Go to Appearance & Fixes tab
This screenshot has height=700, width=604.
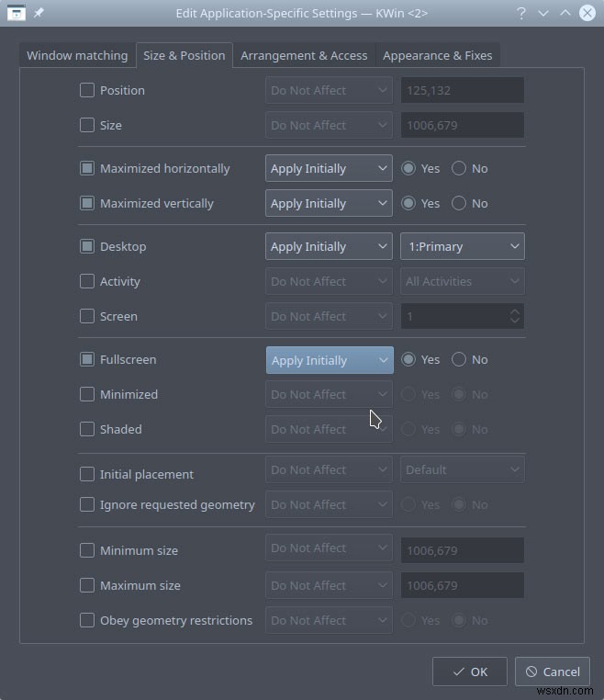click(438, 55)
